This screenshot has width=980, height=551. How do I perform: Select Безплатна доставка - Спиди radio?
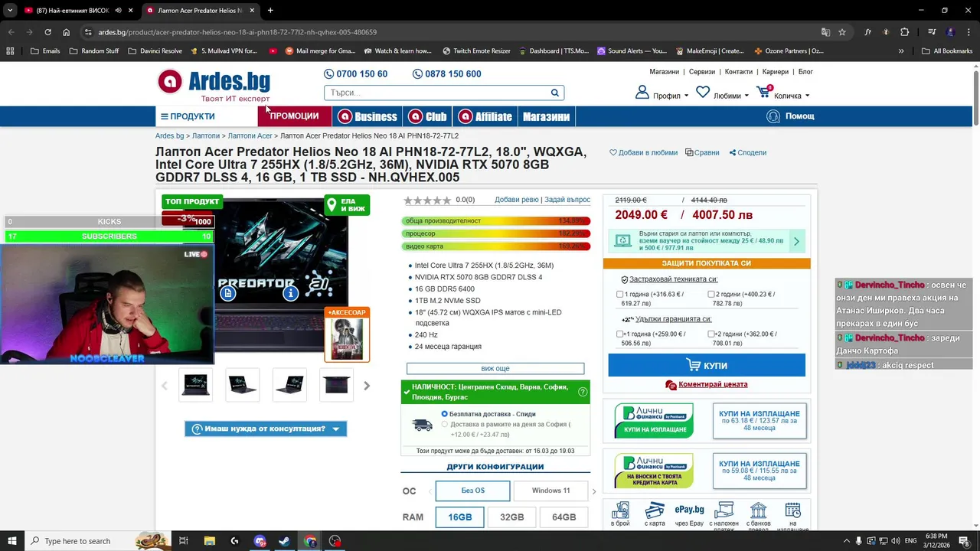pos(445,414)
